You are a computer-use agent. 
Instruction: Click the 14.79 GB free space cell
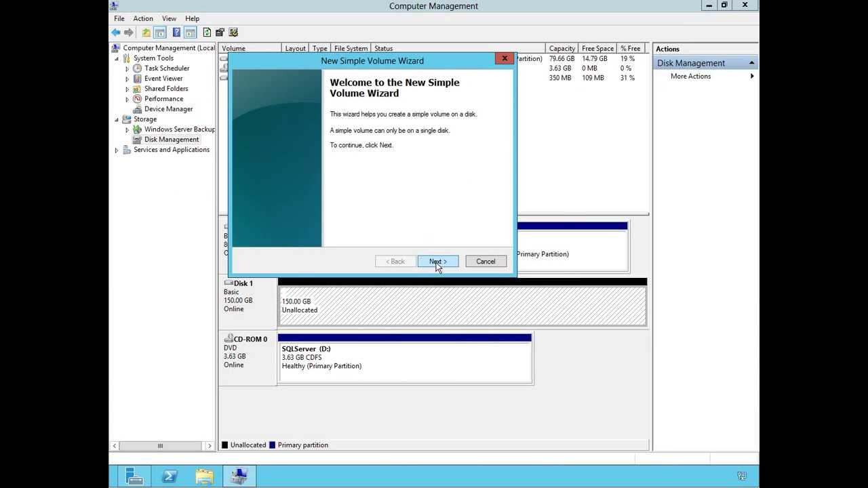point(595,59)
